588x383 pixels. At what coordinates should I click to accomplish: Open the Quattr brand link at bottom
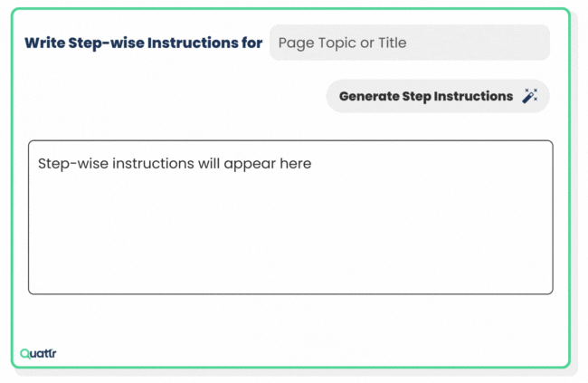pos(38,353)
